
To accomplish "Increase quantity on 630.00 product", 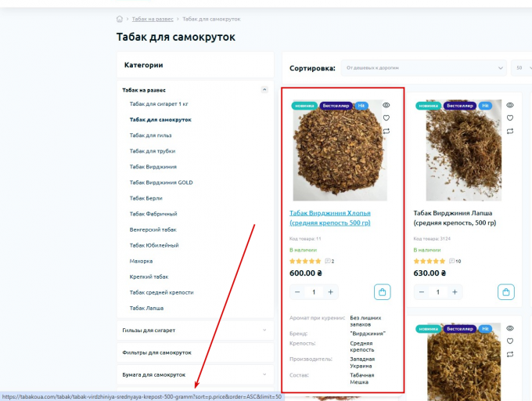I will (455, 292).
